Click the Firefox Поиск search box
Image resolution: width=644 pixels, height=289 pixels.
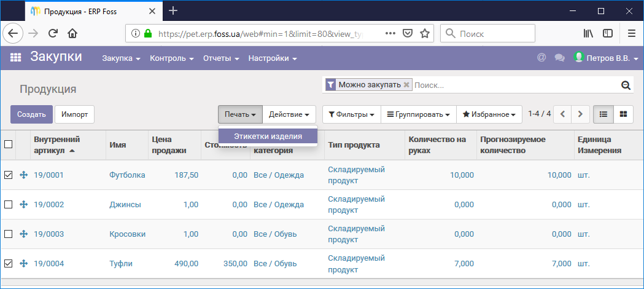point(487,33)
